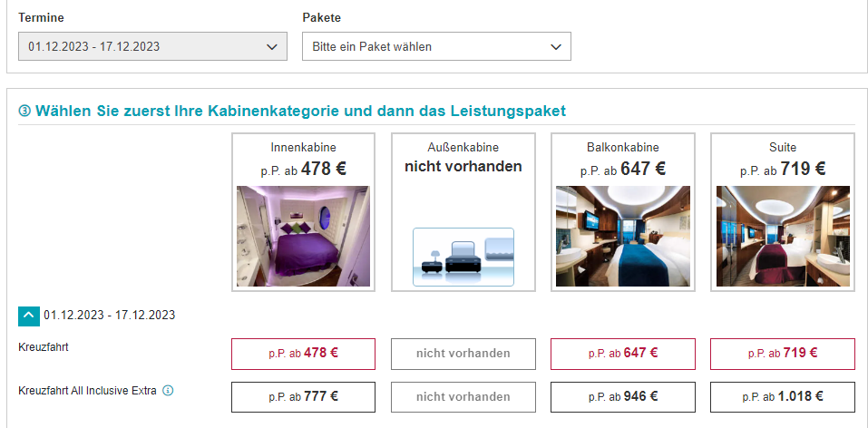
Task: Open the Pakete package dropdown
Action: [437, 46]
